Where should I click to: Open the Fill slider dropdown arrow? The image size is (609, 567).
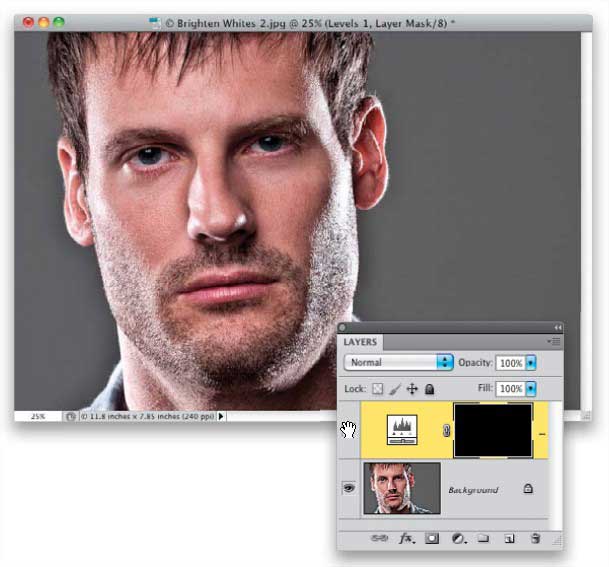[x=531, y=388]
